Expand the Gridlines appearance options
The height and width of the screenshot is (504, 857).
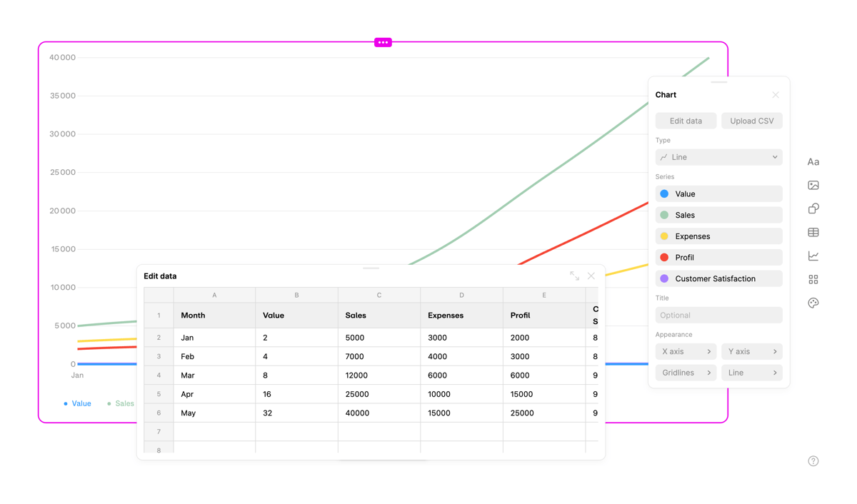click(686, 372)
